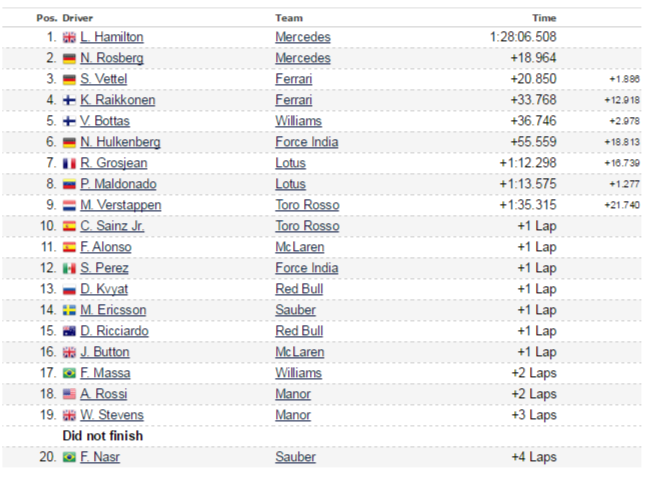Follow the N. Hulkenberg driver link
The width and height of the screenshot is (646, 480).
tap(120, 142)
